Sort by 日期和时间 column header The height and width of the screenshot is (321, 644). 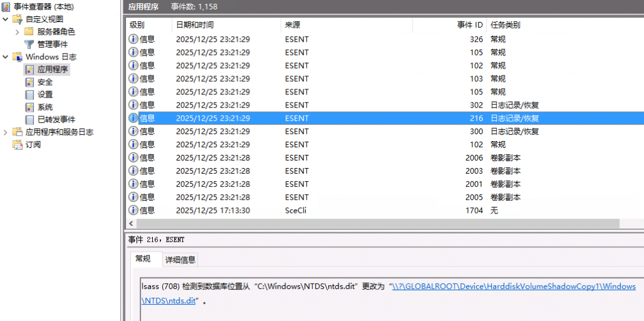tap(195, 25)
